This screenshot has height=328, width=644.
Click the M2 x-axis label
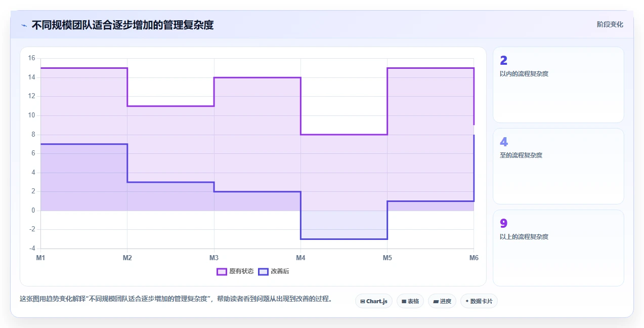pyautogui.click(x=127, y=258)
